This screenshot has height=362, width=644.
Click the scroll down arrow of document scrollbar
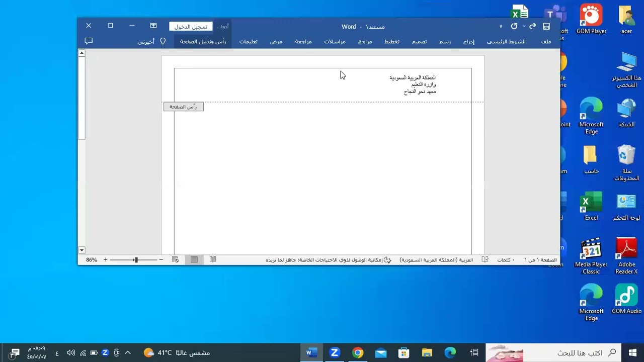(x=82, y=250)
